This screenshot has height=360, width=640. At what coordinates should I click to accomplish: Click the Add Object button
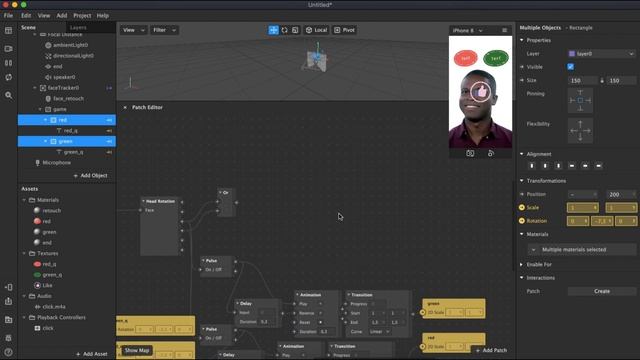point(90,176)
